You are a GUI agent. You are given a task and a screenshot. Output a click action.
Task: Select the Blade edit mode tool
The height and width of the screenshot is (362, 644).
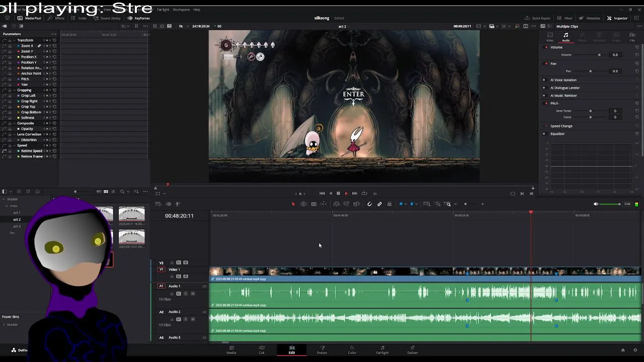click(x=313, y=204)
